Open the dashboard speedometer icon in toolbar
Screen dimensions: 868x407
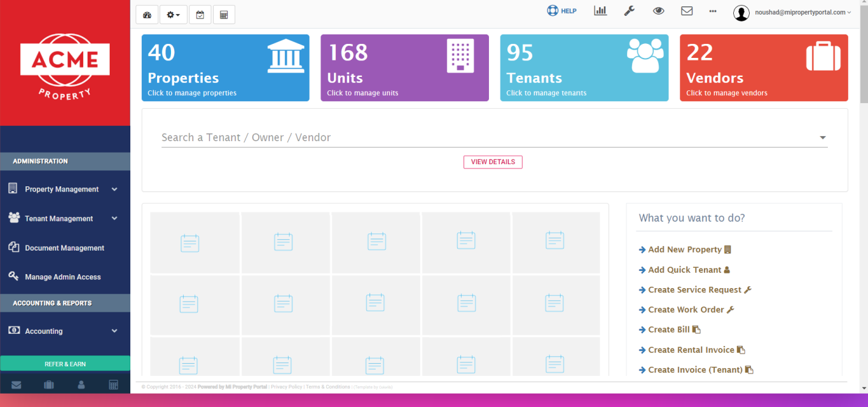(x=147, y=13)
